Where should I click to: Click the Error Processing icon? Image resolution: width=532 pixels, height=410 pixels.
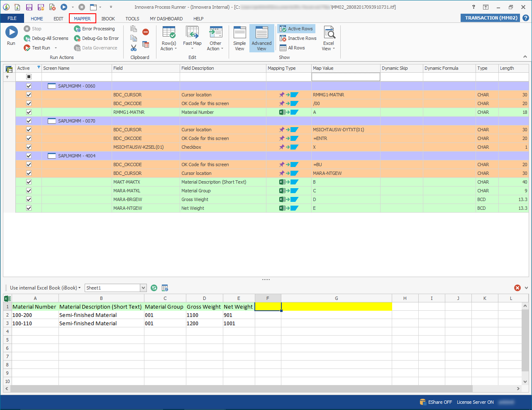pos(77,29)
